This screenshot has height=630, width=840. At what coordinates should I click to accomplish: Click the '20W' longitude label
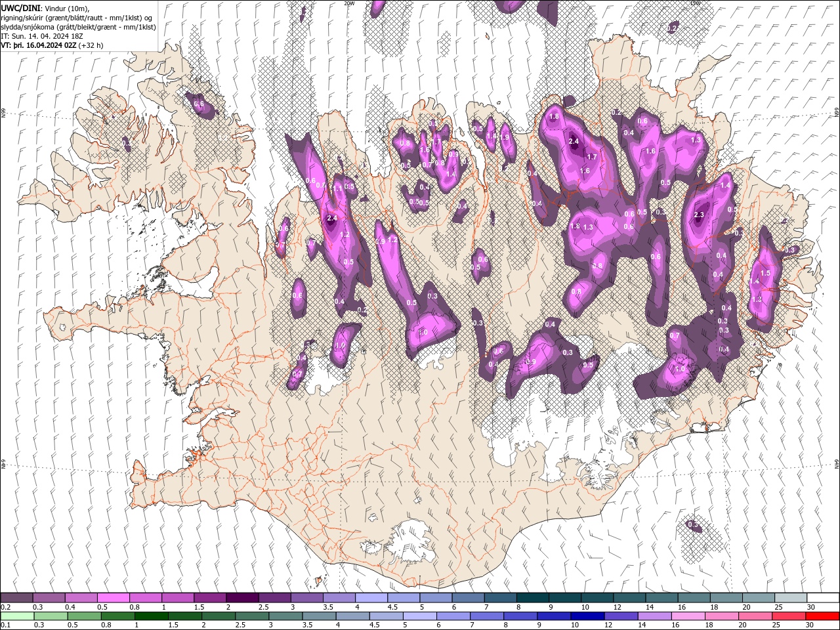pyautogui.click(x=349, y=3)
